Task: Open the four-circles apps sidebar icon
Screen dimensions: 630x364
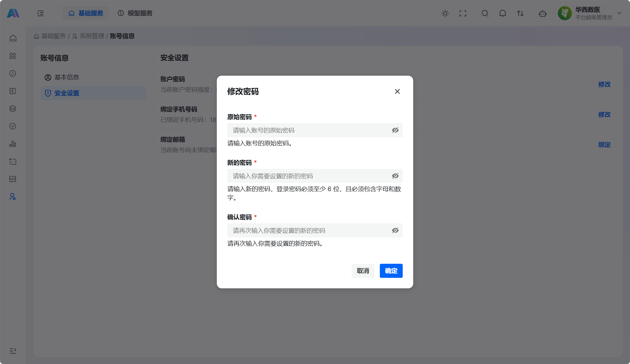Action: click(13, 56)
